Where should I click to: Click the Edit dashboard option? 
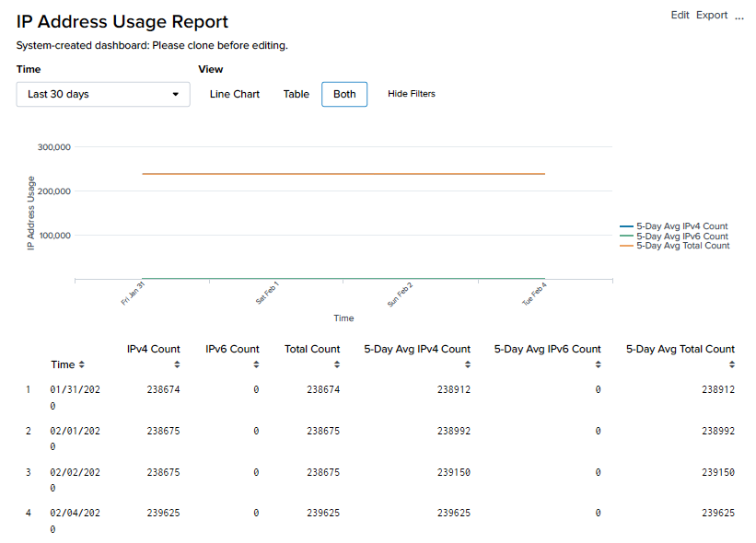(x=680, y=15)
